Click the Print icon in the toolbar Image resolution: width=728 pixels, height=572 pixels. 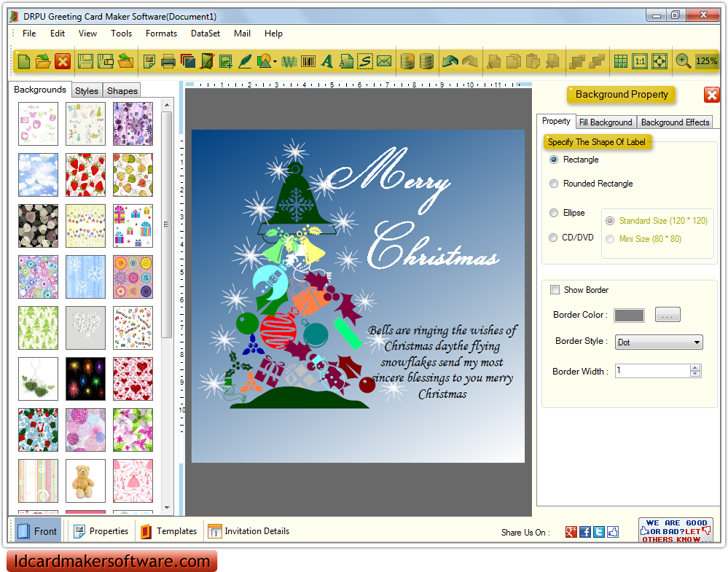[x=168, y=62]
